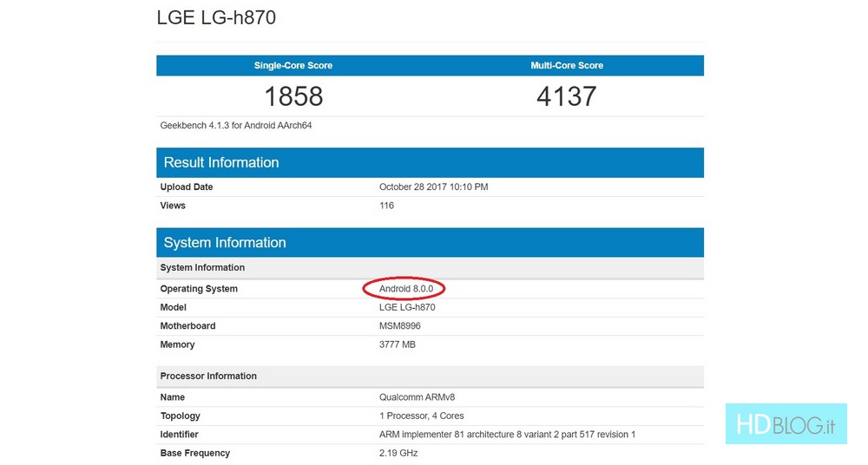
Task: Click the LGE LG-h870 page title
Action: [x=216, y=17]
